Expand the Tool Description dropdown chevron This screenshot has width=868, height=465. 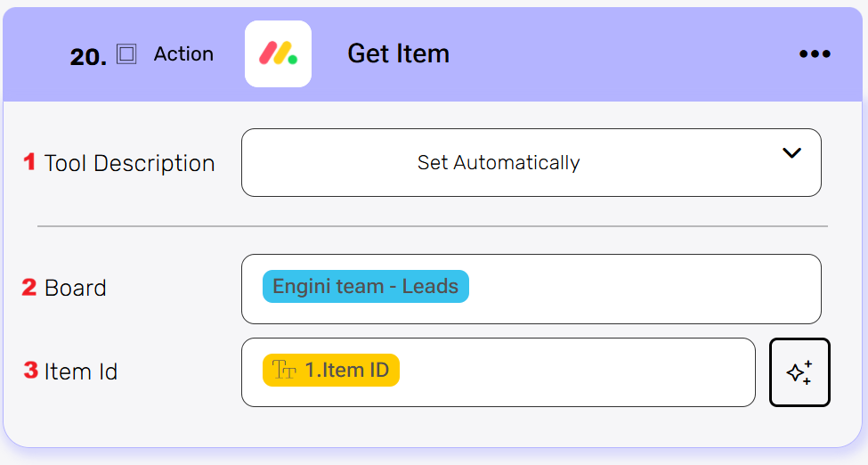pyautogui.click(x=791, y=153)
